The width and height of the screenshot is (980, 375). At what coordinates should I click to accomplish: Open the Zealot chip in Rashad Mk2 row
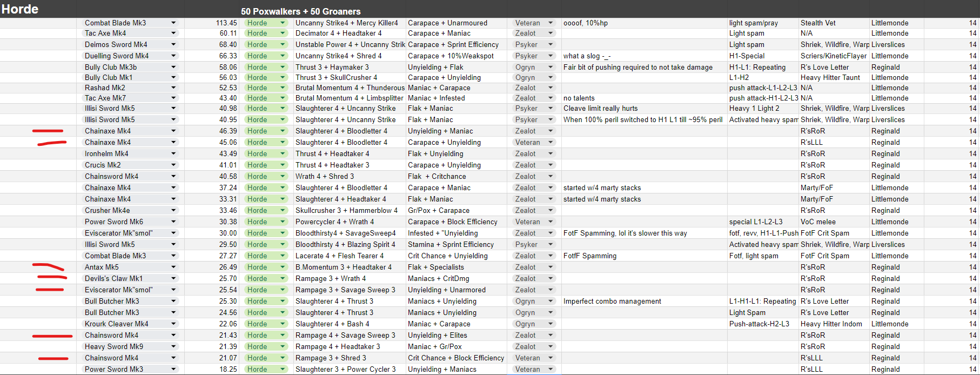coord(534,88)
